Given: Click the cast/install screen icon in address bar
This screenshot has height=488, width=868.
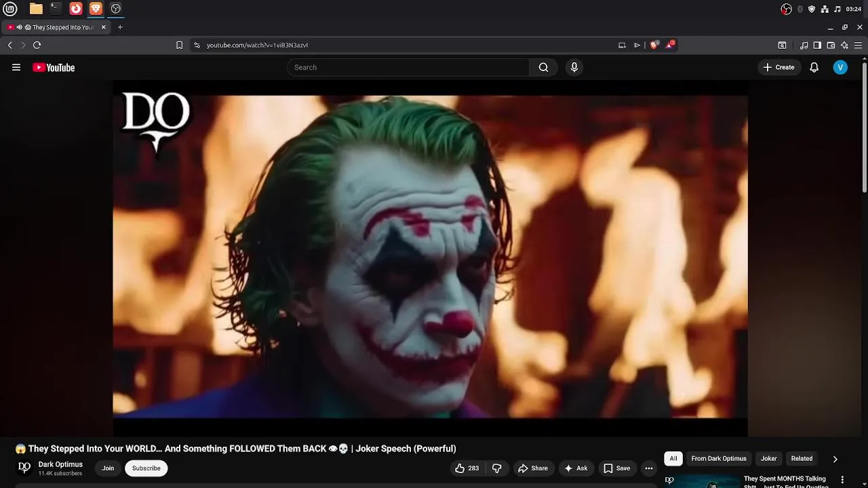Looking at the screenshot, I should coord(622,45).
